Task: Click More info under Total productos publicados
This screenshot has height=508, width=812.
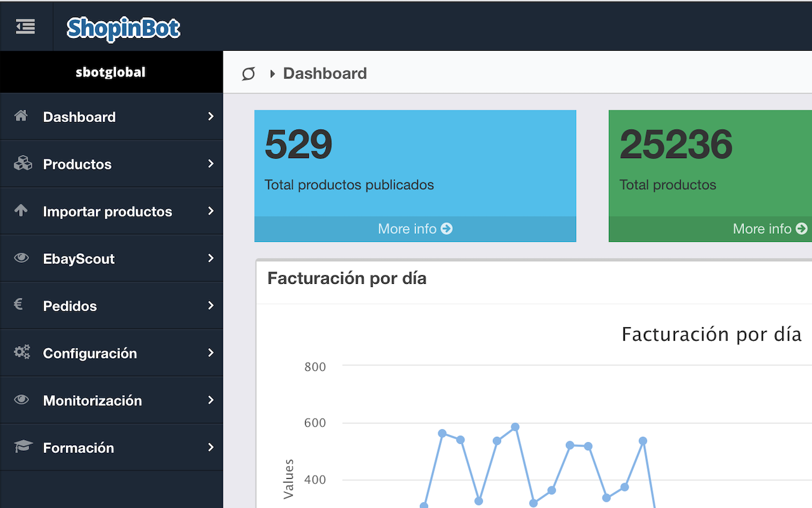Action: pyautogui.click(x=415, y=229)
